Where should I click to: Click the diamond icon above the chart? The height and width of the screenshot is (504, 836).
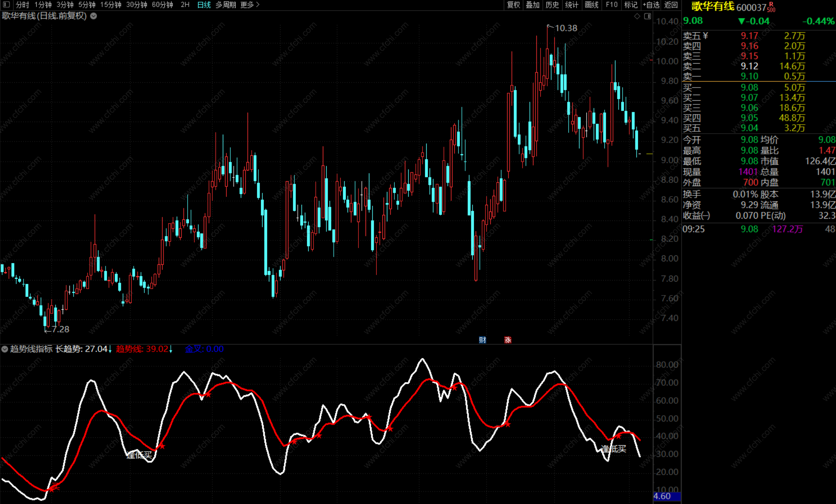click(x=637, y=16)
